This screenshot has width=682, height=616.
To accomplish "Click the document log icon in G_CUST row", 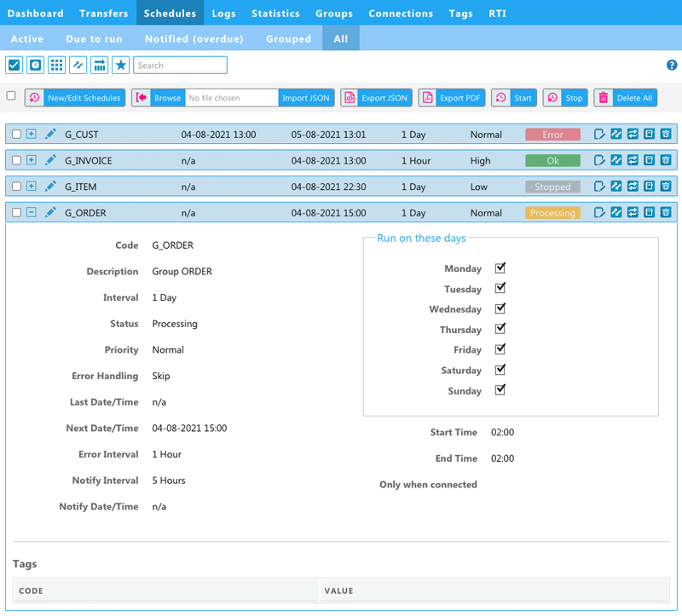I will 649,134.
